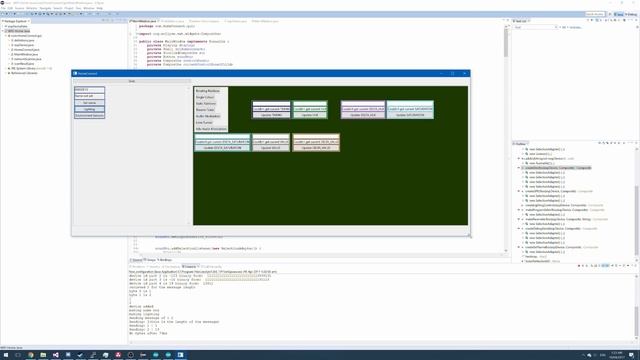Collapse the highlighted method node in Outline
This screenshot has height=360, width=640.
pyautogui.click(x=519, y=168)
